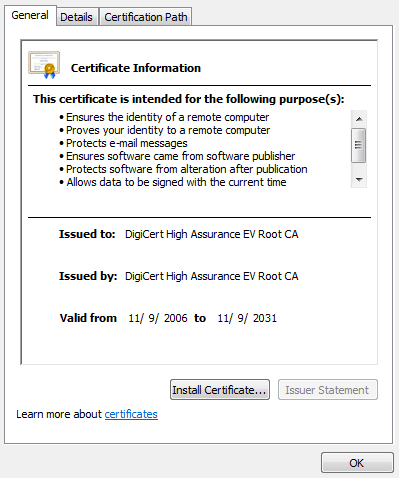Select 'Allows data to be signed' line
This screenshot has height=478, width=399.
click(x=173, y=182)
